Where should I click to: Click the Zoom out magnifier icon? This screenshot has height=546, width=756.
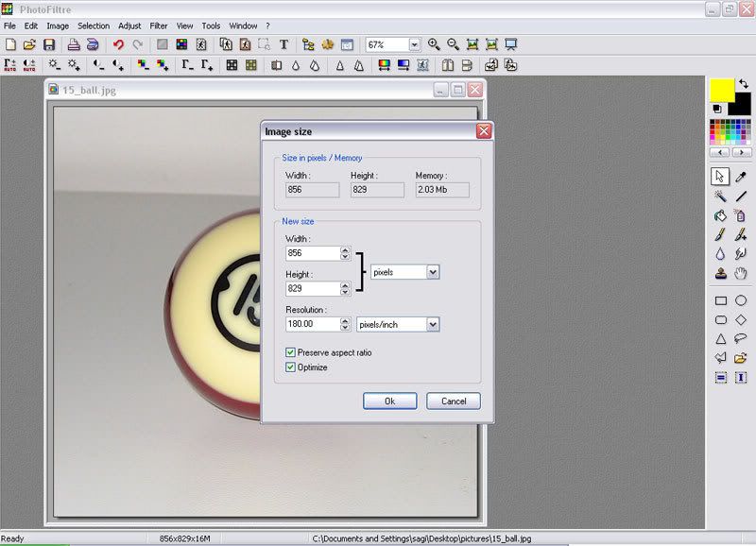click(454, 44)
